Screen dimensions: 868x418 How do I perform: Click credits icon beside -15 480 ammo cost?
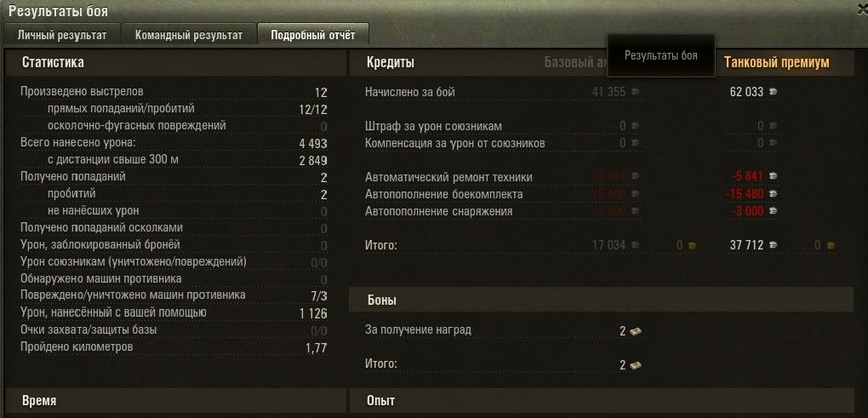click(773, 194)
